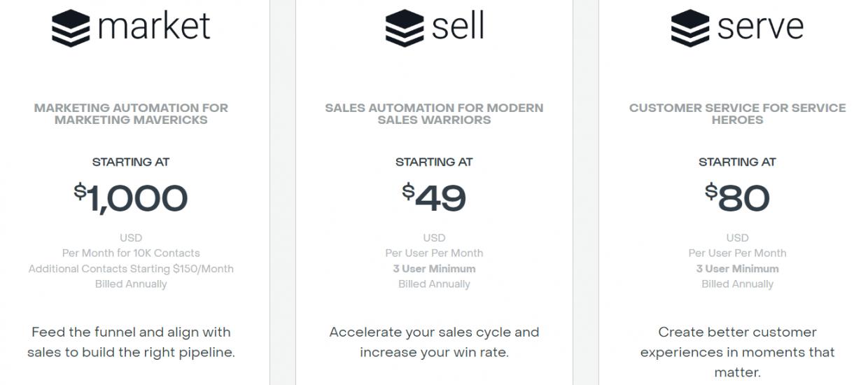Click Additional Contacts Starting $150/Month text
Screen dimensions: 868x385
(x=131, y=269)
